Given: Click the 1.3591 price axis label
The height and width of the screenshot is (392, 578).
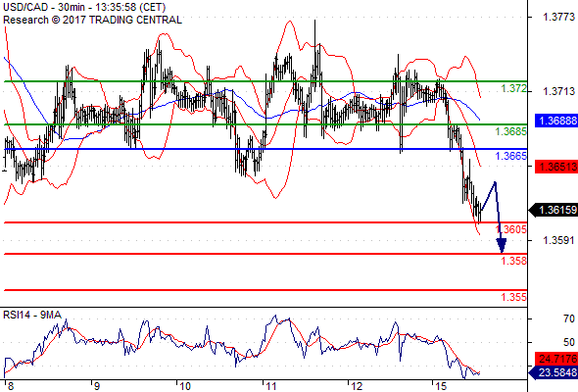Looking at the screenshot, I should pyautogui.click(x=559, y=240).
